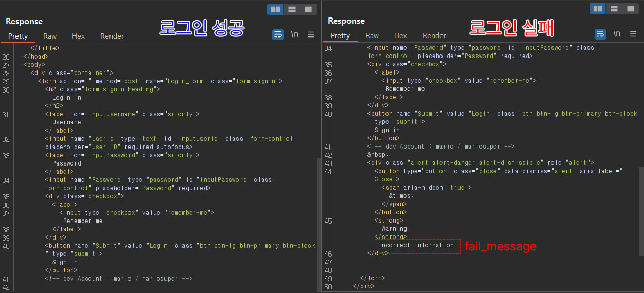The image size is (644, 293).
Task: Select single-pane layout icon in left panel
Action: [307, 9]
